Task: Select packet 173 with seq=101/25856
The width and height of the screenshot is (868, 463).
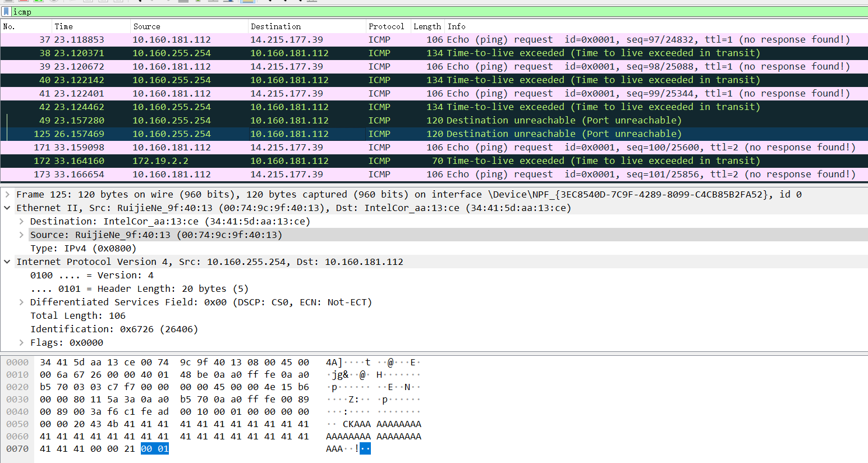Action: (434, 175)
